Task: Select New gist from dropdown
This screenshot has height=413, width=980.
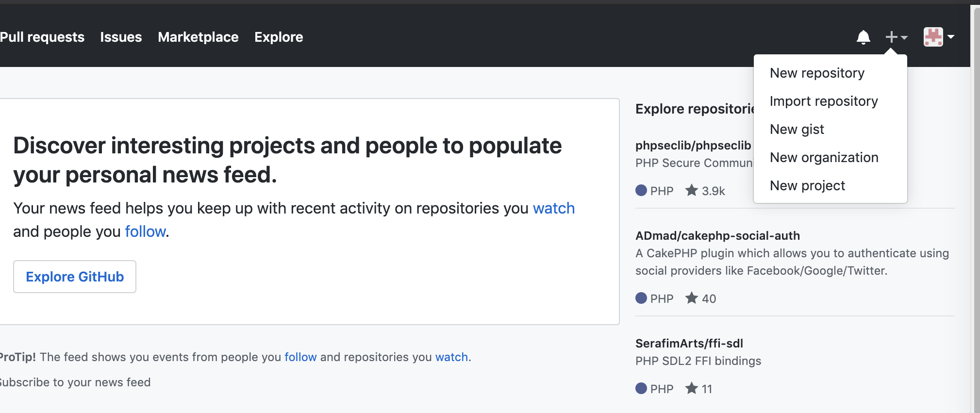Action: click(x=830, y=129)
